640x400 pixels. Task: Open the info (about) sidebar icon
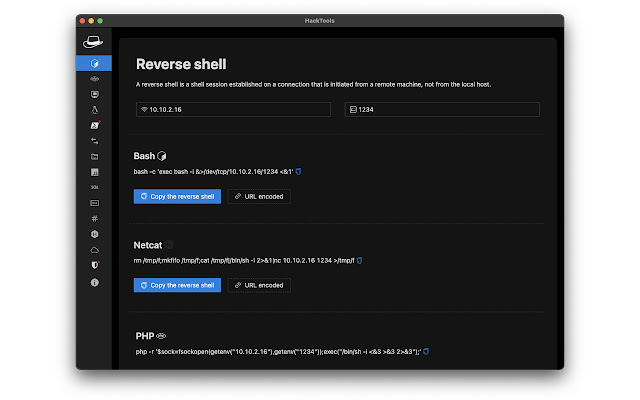pyautogui.click(x=94, y=282)
